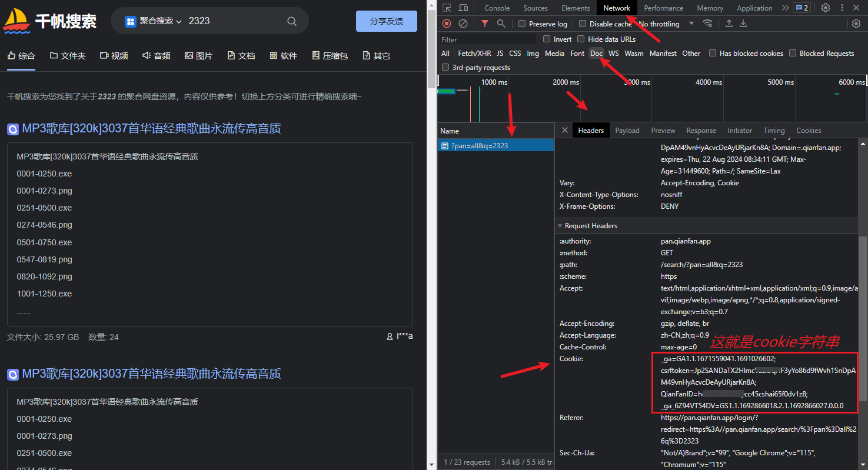Filter requests by JS type
This screenshot has height=470, width=868.
500,53
